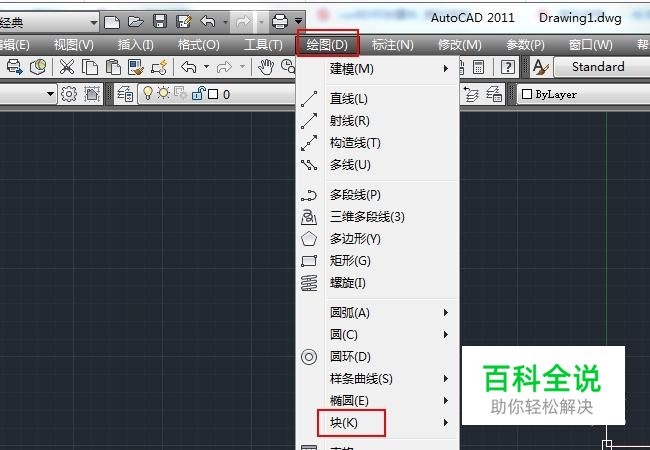The width and height of the screenshot is (650, 450).
Task: Click the Workspace Settings gear icon
Action: [69, 94]
